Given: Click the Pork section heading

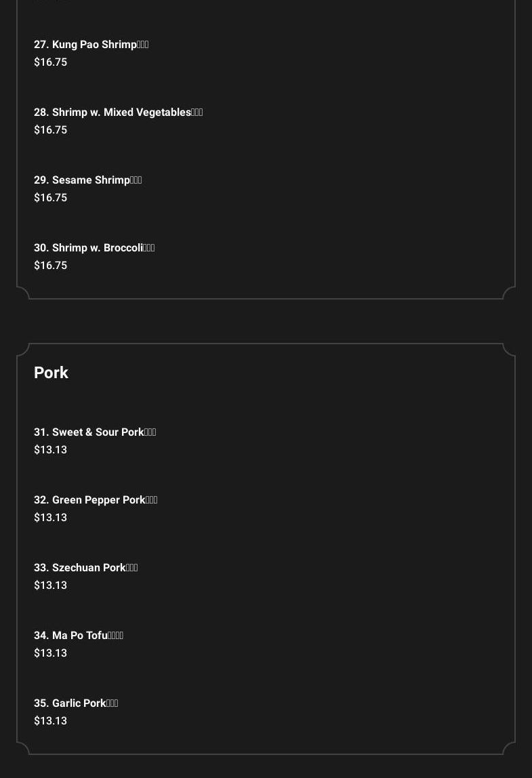Looking at the screenshot, I should tap(51, 373).
